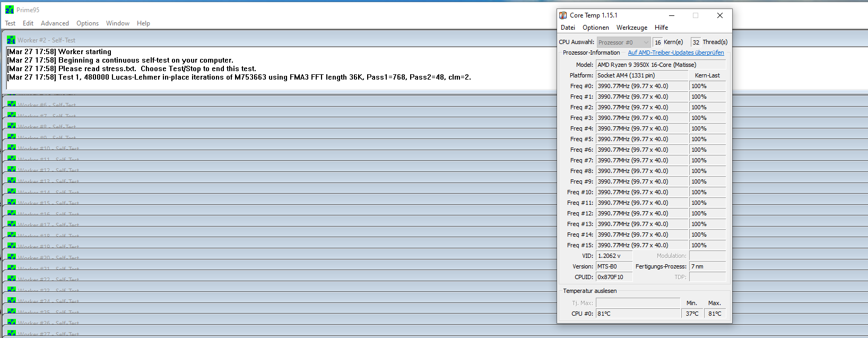Open the Advanced menu in Prime95

pos(55,23)
